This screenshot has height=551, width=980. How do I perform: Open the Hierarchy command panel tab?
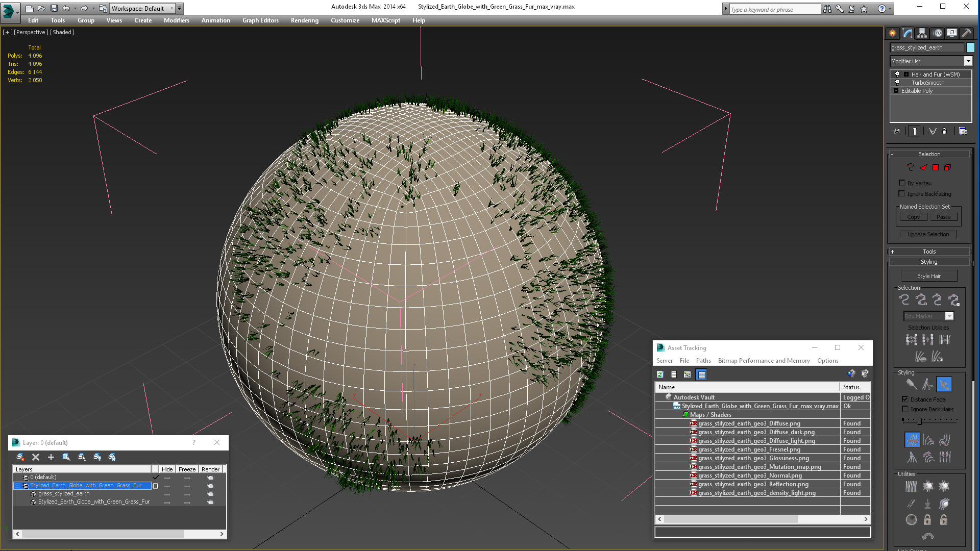click(922, 33)
